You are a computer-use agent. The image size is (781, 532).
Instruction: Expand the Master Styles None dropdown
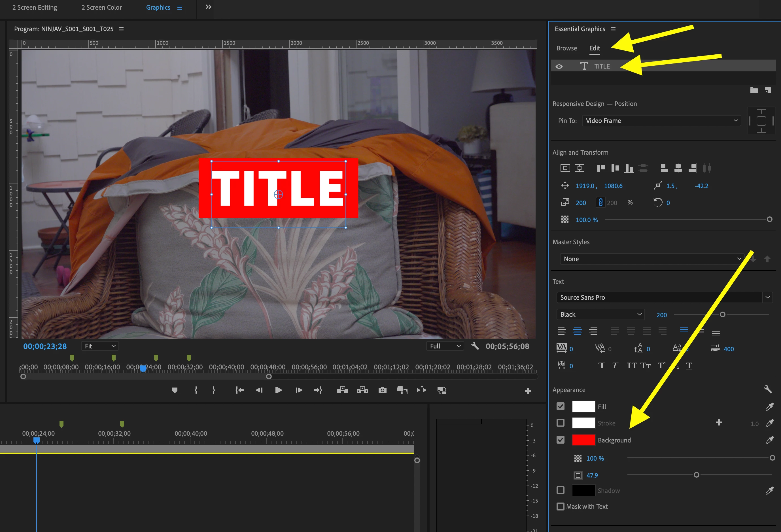coord(652,259)
